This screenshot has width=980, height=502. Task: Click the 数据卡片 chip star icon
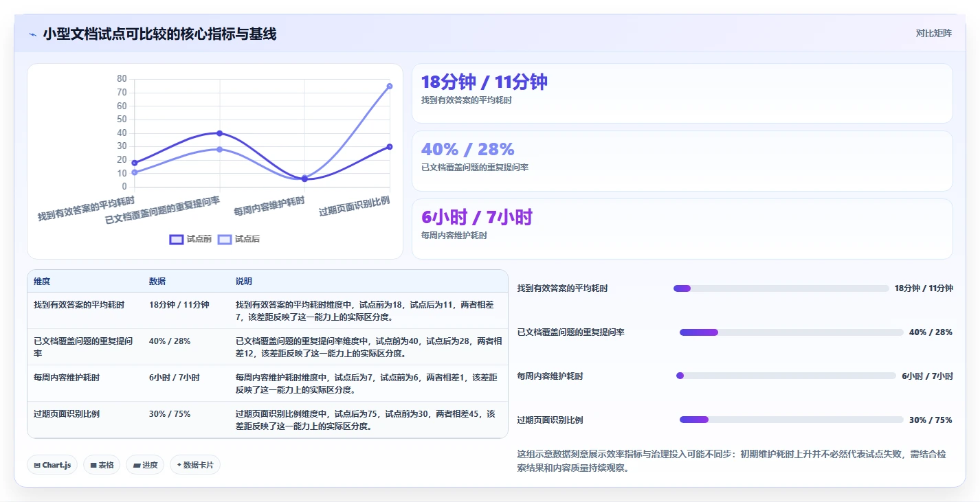(x=179, y=465)
